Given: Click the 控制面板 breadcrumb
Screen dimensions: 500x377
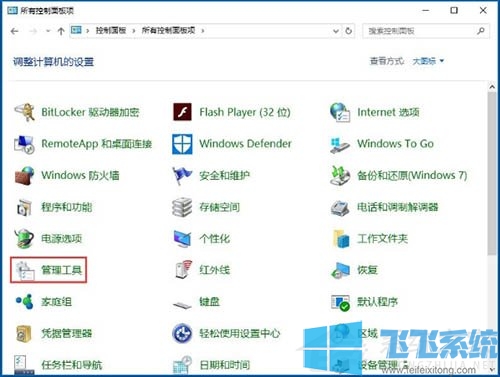Looking at the screenshot, I should pyautogui.click(x=111, y=31).
